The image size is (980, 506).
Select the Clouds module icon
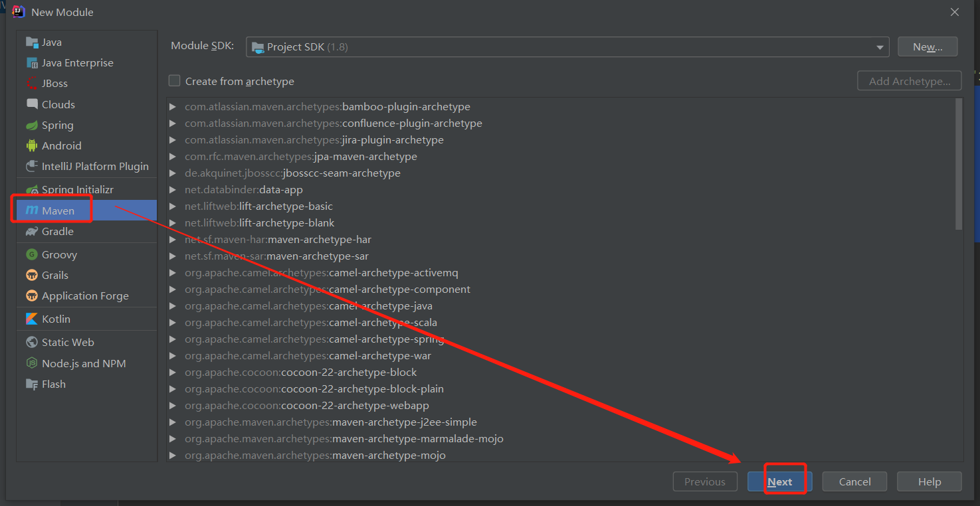32,104
